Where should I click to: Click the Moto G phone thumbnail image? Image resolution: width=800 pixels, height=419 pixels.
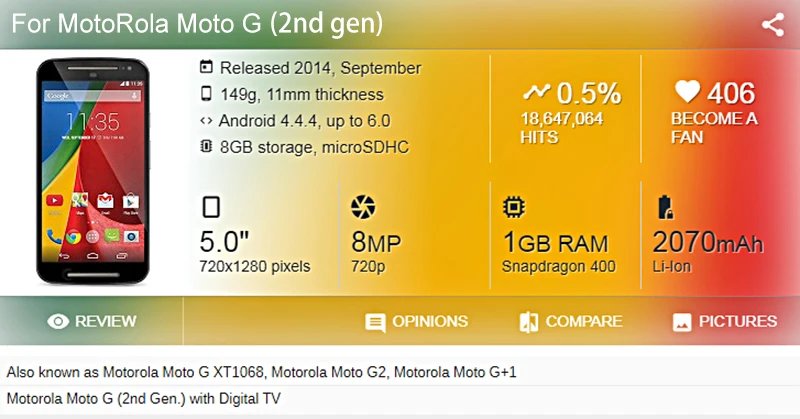pyautogui.click(x=93, y=168)
